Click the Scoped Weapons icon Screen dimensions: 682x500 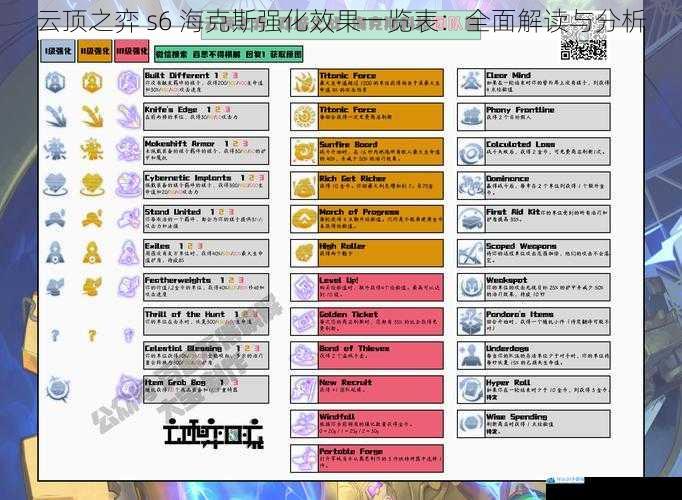pos(471,253)
